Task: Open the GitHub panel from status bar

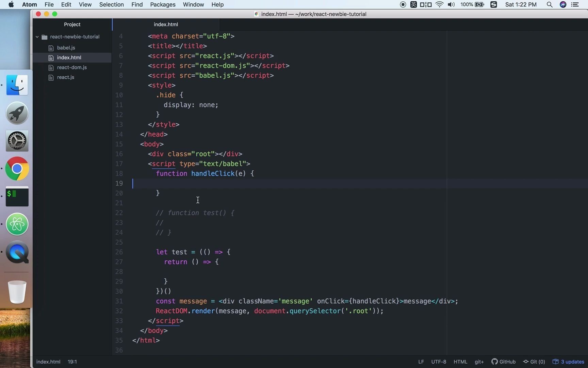Action: [504, 362]
